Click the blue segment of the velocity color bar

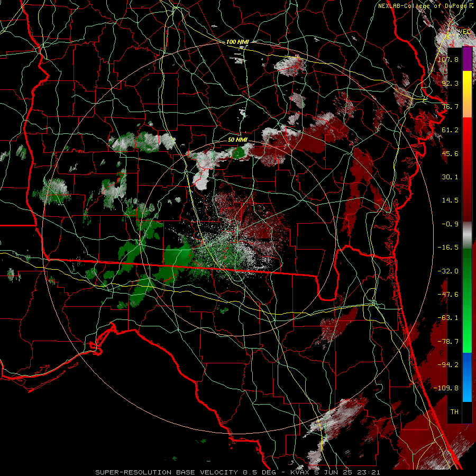click(x=467, y=377)
